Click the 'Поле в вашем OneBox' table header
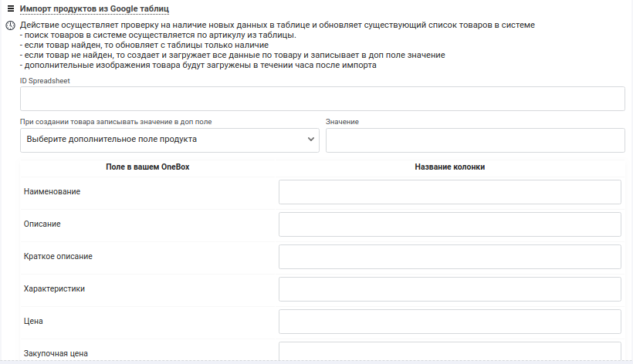Image resolution: width=633 pixels, height=364 pixels. coord(147,167)
